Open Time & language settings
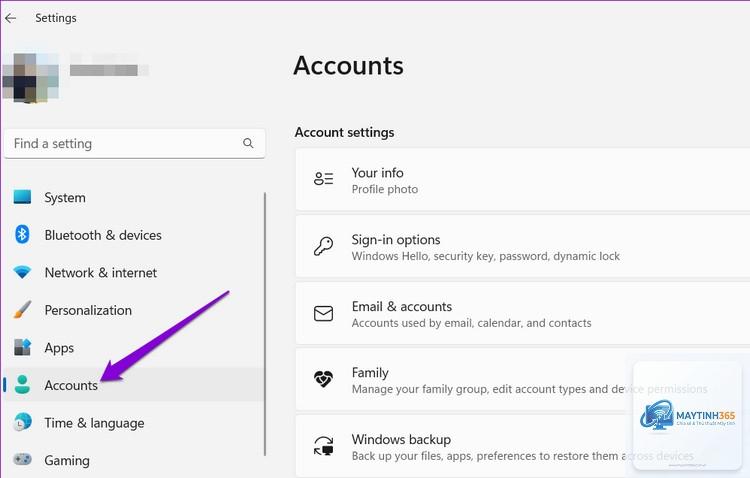750x478 pixels. (x=94, y=423)
